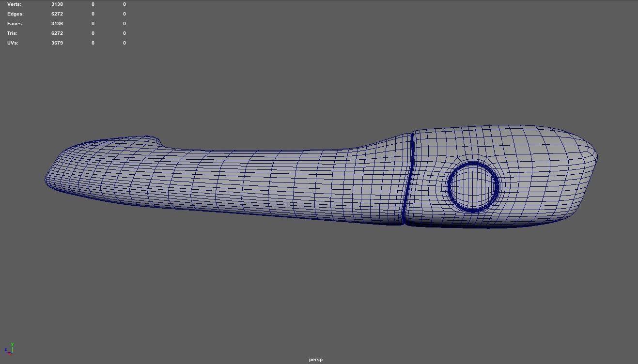This screenshot has width=638, height=364.
Task: Click the face count value "3136"
Action: click(57, 23)
